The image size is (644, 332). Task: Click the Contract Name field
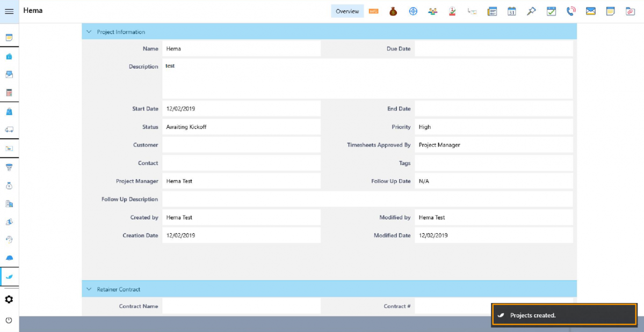pos(241,306)
